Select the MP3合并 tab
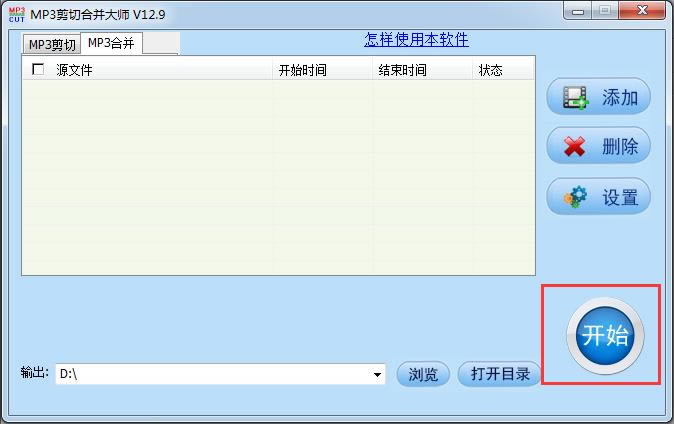The height and width of the screenshot is (424, 674). (111, 43)
